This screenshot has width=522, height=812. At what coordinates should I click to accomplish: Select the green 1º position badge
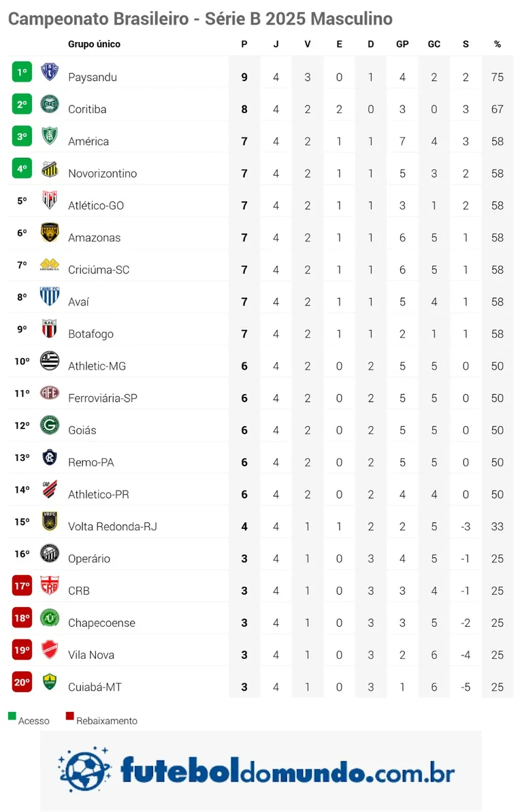pyautogui.click(x=22, y=72)
